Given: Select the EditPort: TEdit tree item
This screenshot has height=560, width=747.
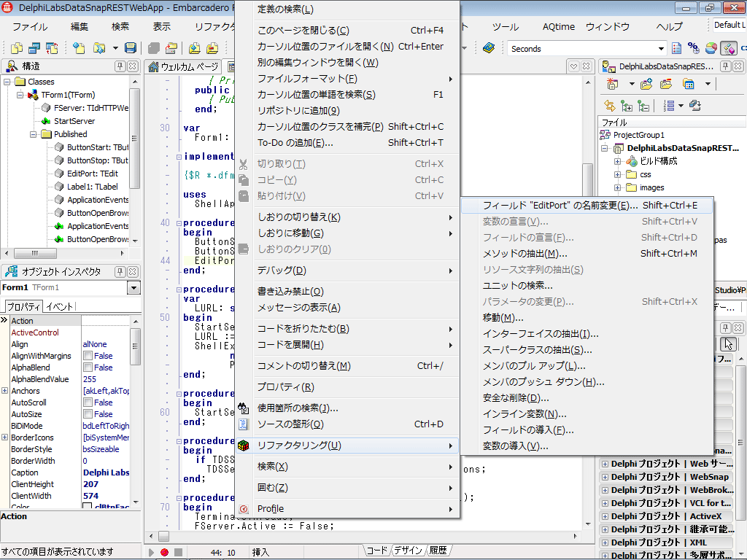Looking at the screenshot, I should (93, 174).
